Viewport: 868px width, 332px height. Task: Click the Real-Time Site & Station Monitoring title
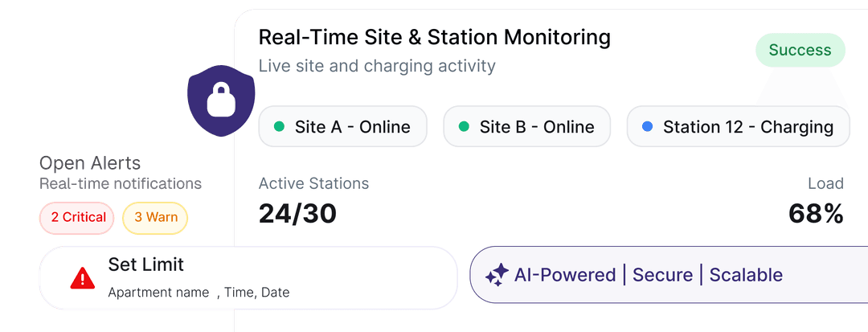pyautogui.click(x=435, y=38)
